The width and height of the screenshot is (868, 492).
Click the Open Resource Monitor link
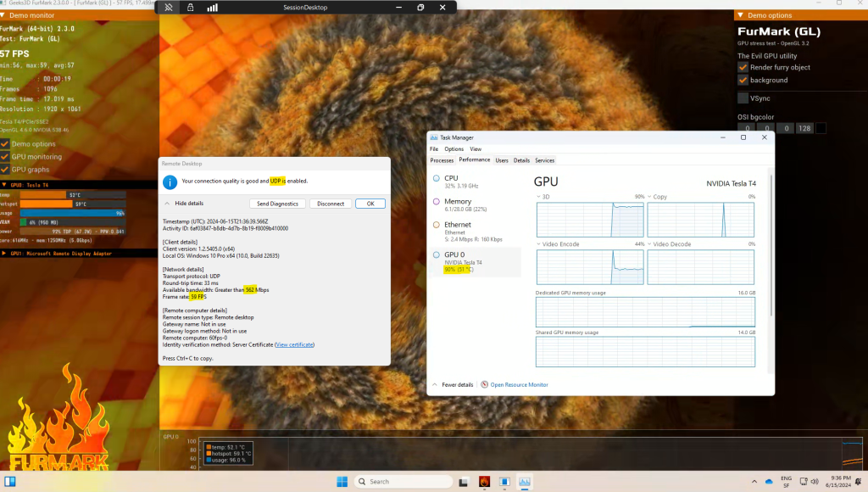click(x=520, y=384)
